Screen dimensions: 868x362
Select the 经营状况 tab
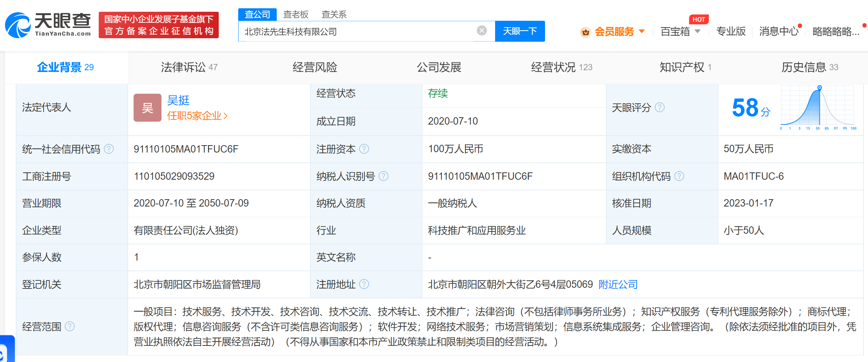pos(562,67)
